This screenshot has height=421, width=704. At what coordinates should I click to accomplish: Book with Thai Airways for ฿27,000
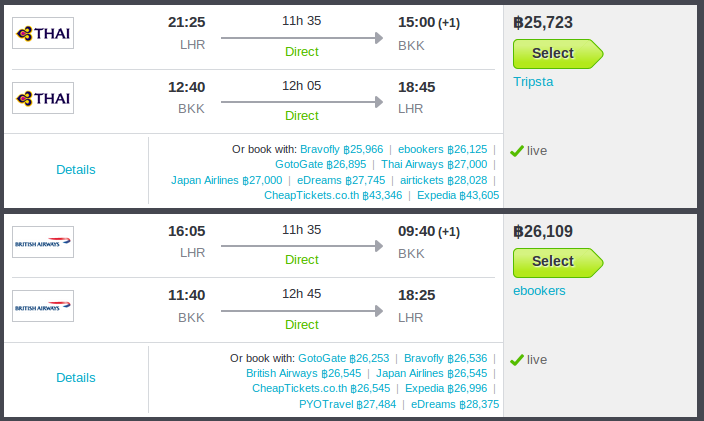click(434, 164)
